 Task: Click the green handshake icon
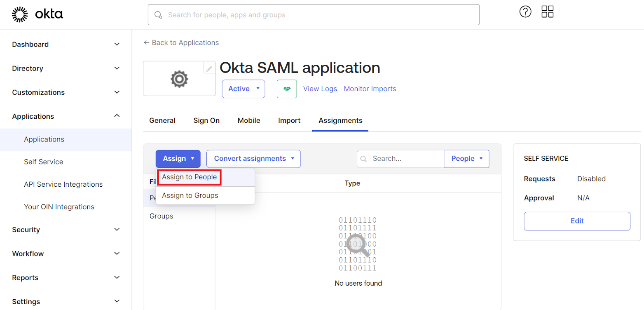(x=287, y=89)
